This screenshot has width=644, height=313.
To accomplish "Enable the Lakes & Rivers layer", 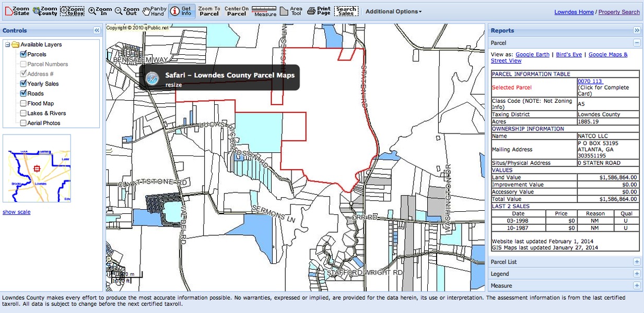I will pyautogui.click(x=24, y=113).
